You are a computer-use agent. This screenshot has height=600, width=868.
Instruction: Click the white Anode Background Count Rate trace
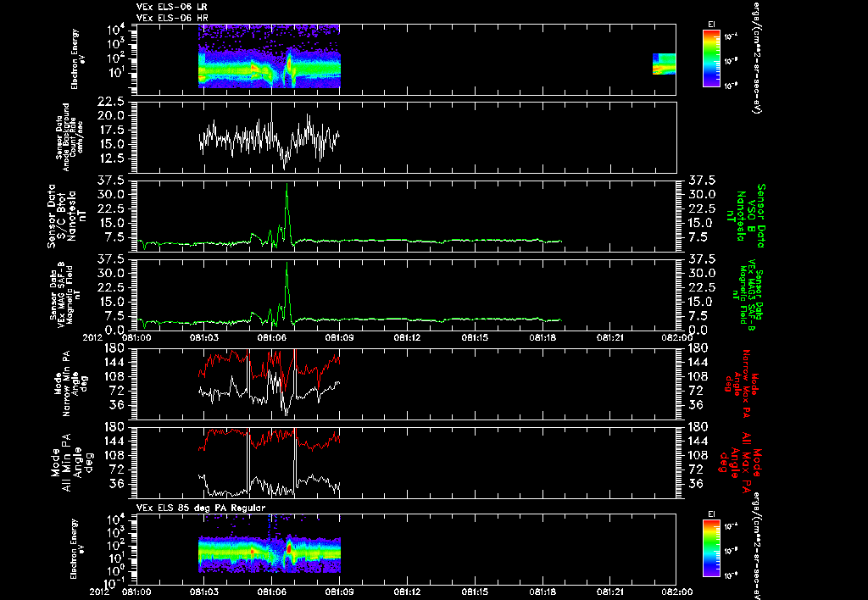pos(269,138)
